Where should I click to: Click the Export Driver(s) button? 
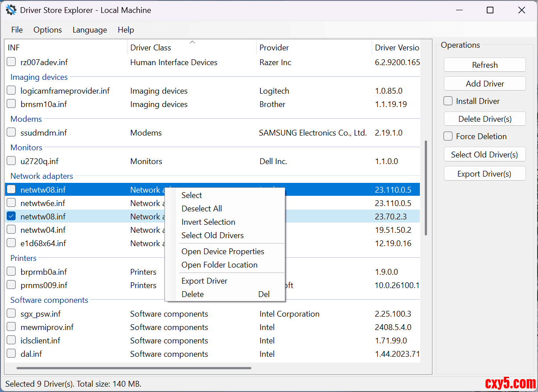click(485, 174)
